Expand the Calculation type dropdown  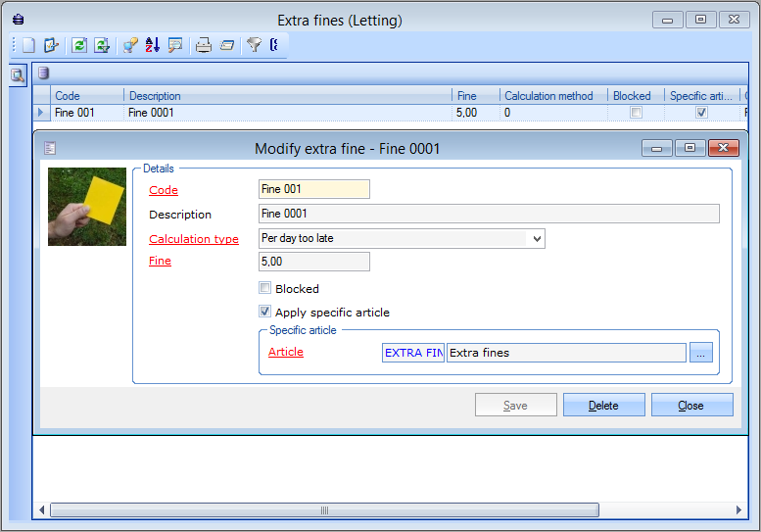tap(536, 238)
